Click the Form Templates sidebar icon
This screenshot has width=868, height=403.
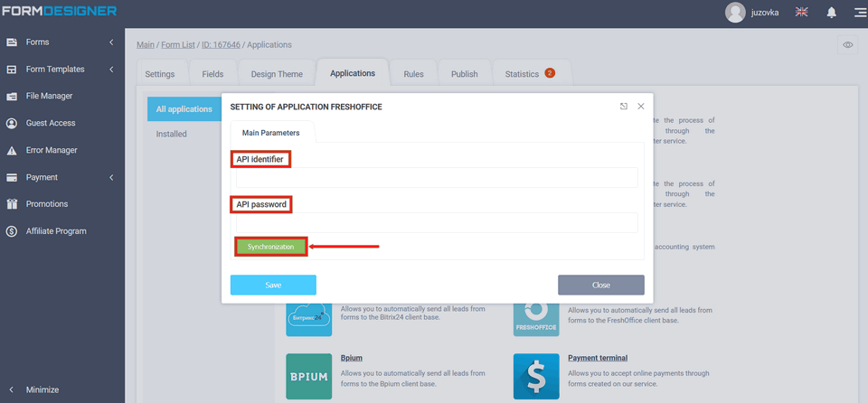[x=12, y=70]
